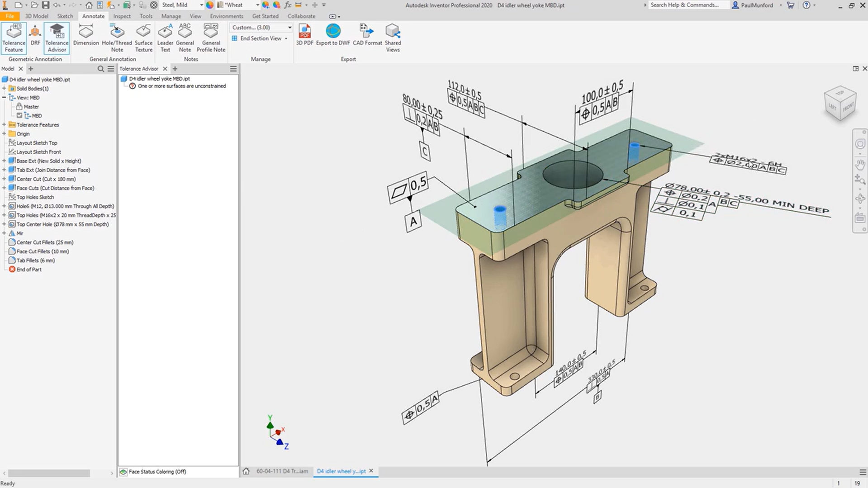Switch to the 3D Model ribbon tab
The image size is (868, 488).
point(37,16)
